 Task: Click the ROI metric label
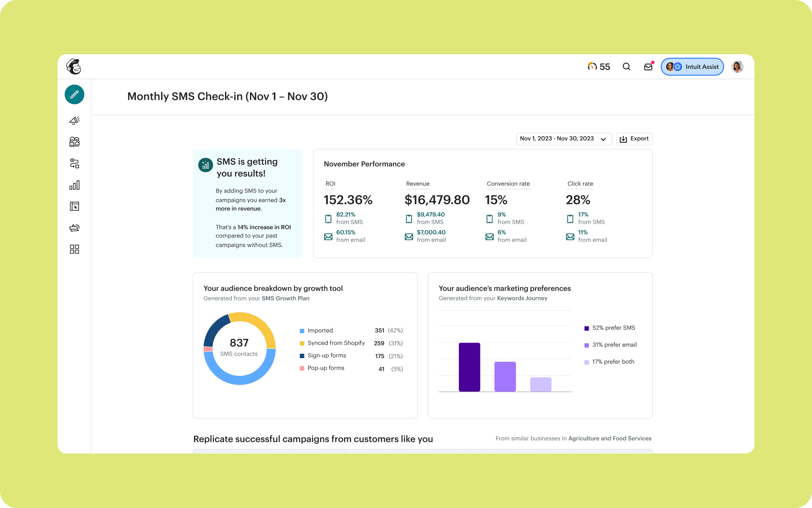pos(330,184)
